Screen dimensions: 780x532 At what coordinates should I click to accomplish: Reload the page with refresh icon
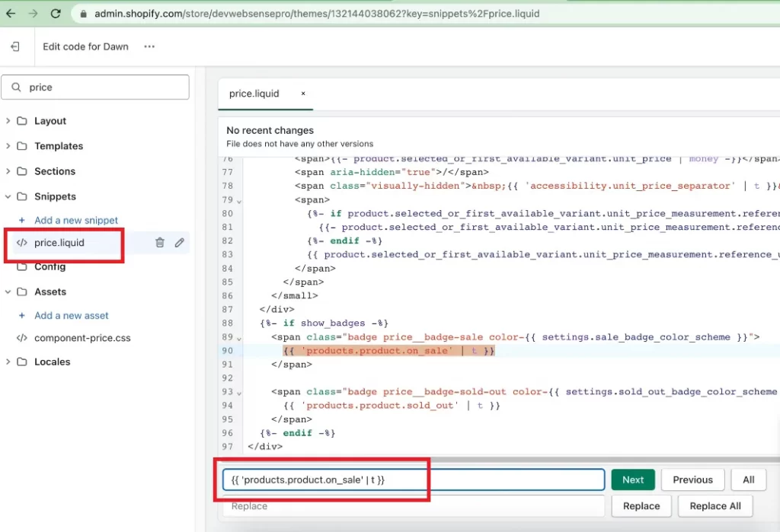(x=56, y=14)
